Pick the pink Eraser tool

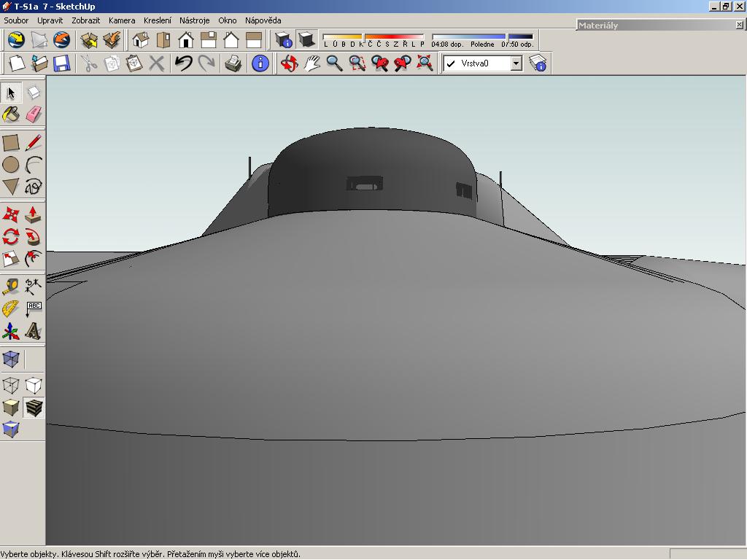[x=34, y=114]
